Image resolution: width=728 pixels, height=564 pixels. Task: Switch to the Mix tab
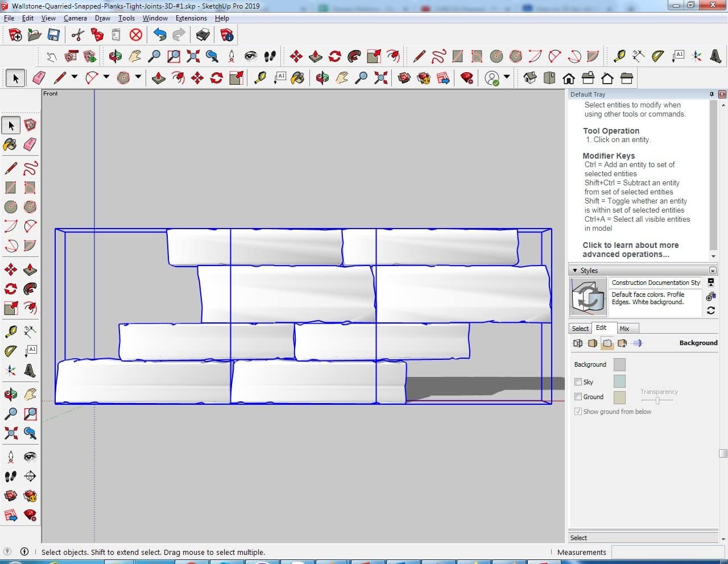click(624, 329)
